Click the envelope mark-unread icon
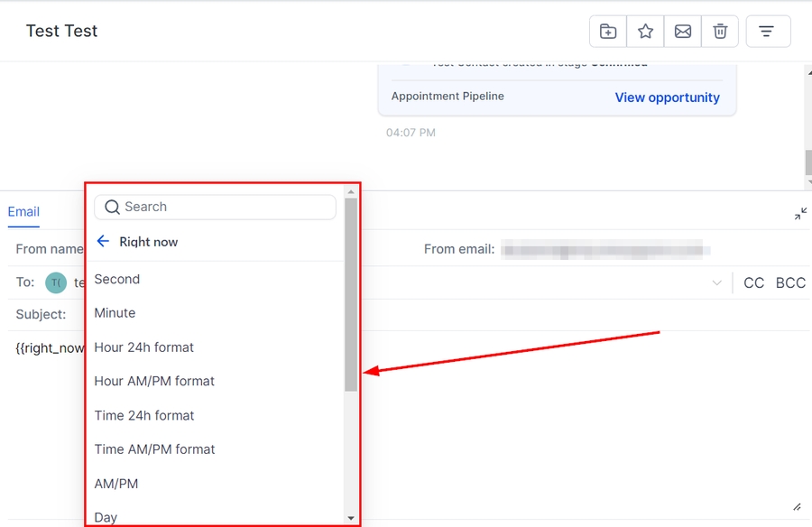The image size is (812, 527). coord(683,32)
